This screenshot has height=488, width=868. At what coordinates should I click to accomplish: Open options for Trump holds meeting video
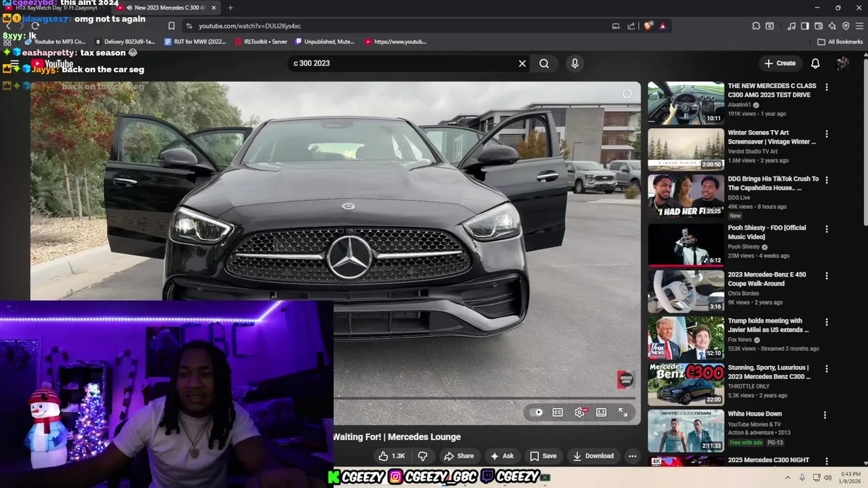pyautogui.click(x=826, y=322)
